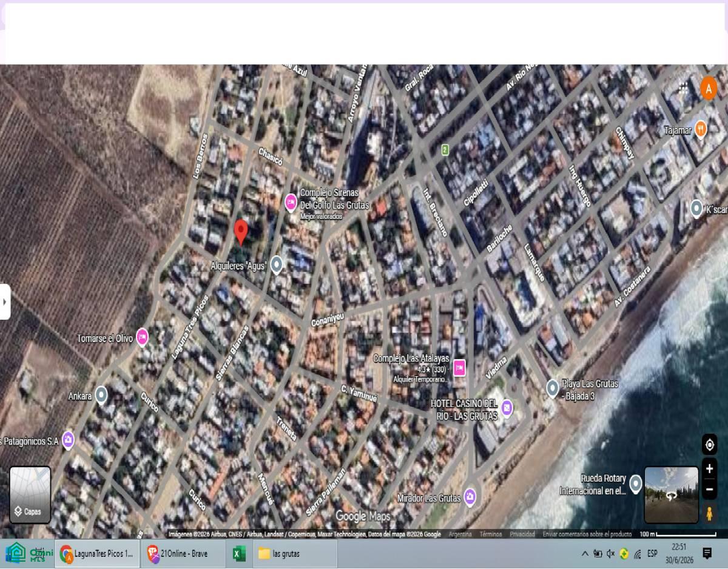Open the Capas layers switcher
The height and width of the screenshot is (569, 728).
(x=30, y=495)
